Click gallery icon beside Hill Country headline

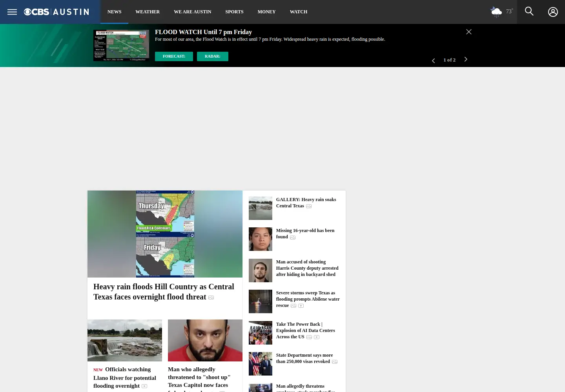tap(211, 298)
